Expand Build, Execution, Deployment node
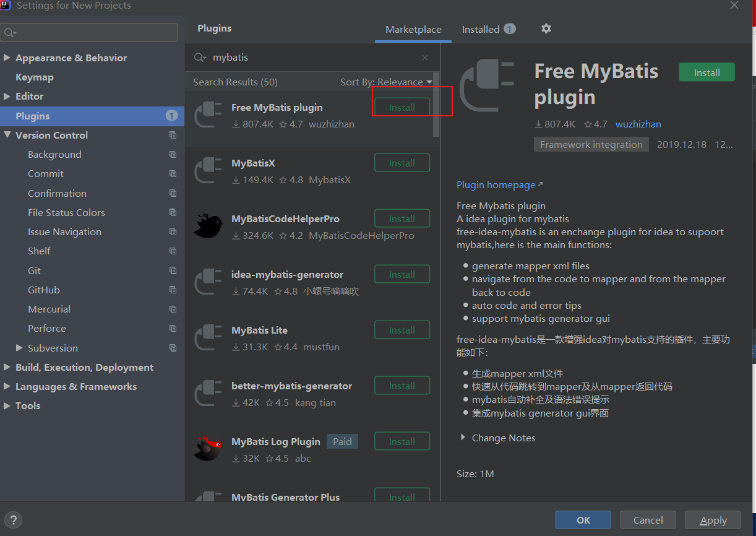The image size is (756, 536). [7, 367]
